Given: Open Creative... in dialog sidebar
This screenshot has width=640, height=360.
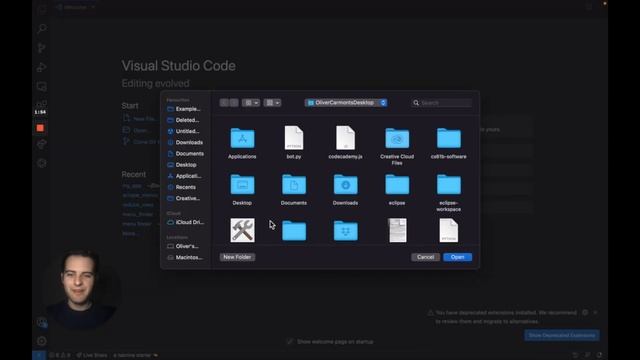Looking at the screenshot, I should click(x=184, y=198).
